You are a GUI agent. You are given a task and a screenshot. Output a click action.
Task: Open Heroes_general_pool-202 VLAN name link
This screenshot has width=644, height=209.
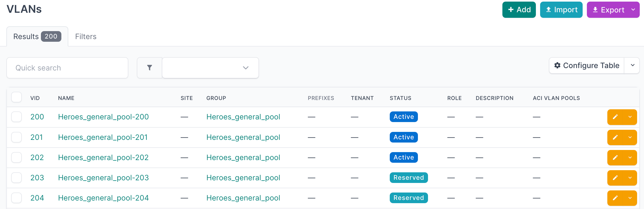(103, 158)
